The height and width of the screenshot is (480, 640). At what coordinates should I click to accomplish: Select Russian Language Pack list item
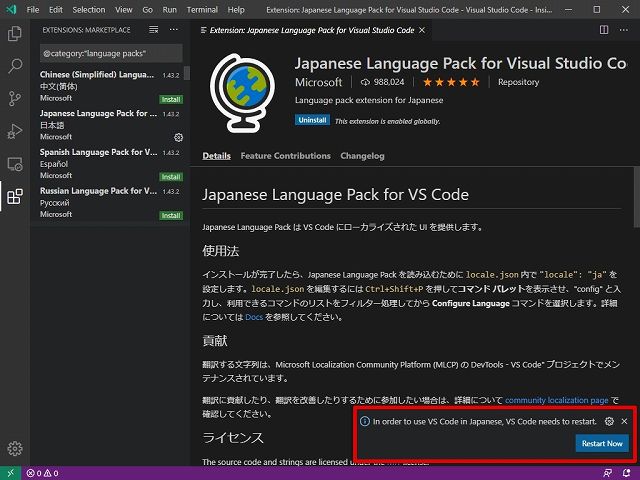(110, 202)
